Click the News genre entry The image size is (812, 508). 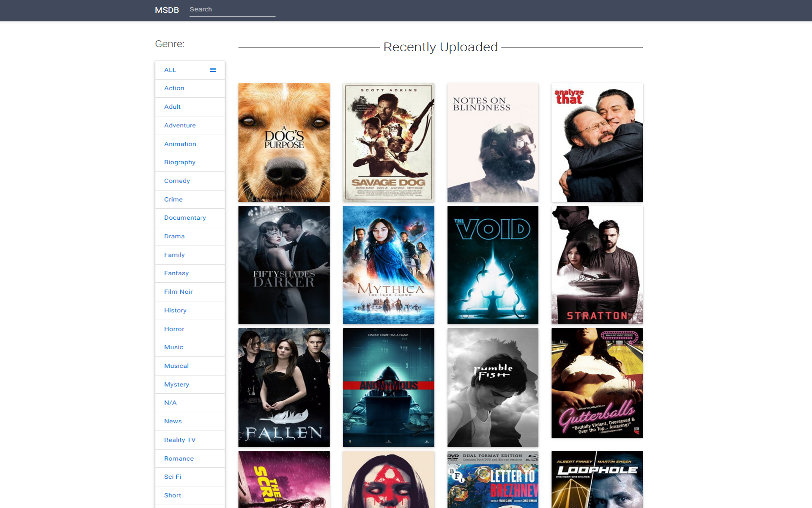coord(190,421)
